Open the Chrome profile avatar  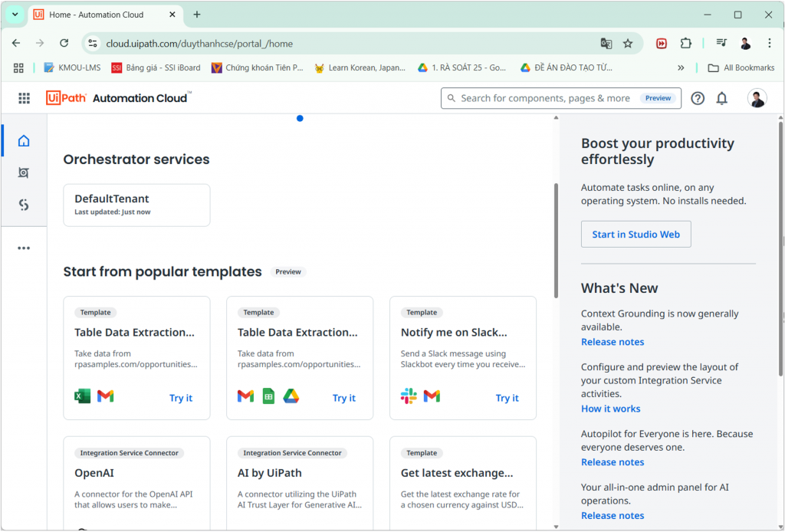click(746, 44)
